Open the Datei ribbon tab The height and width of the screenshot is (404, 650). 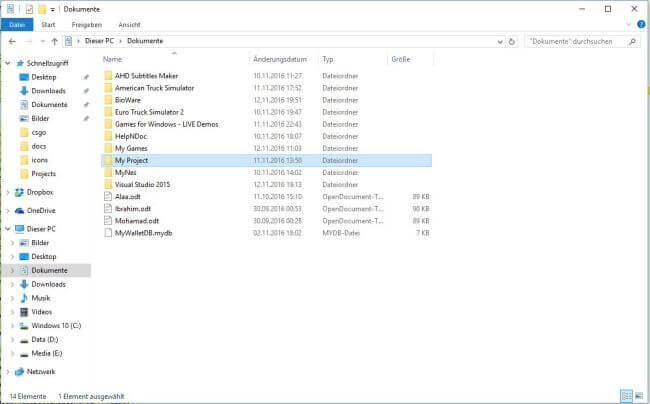(x=17, y=25)
